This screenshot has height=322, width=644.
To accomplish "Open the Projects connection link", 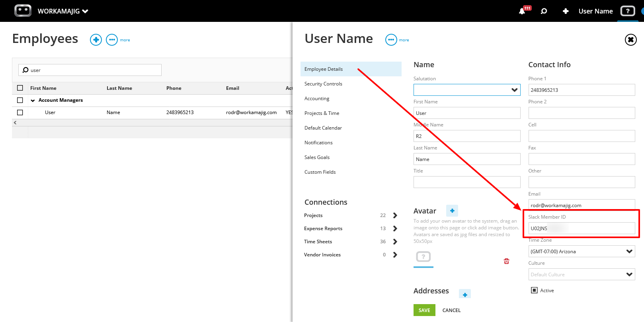I will [313, 215].
